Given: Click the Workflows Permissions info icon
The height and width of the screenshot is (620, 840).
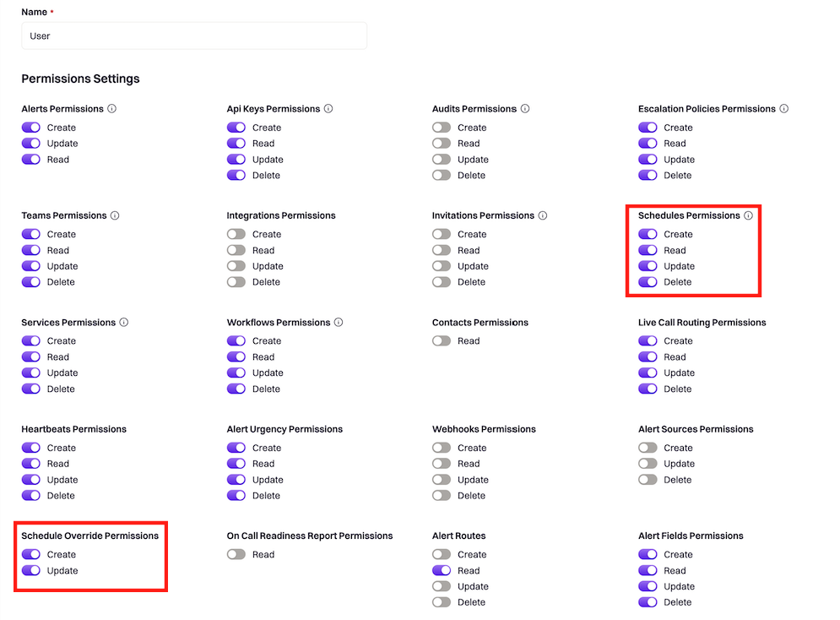Looking at the screenshot, I should pos(339,322).
